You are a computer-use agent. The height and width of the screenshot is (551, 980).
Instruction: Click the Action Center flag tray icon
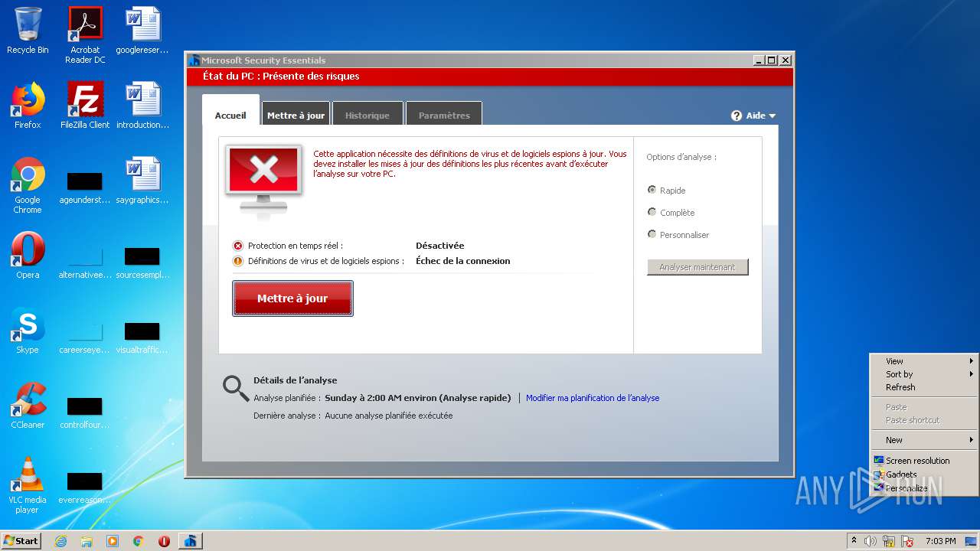[907, 541]
